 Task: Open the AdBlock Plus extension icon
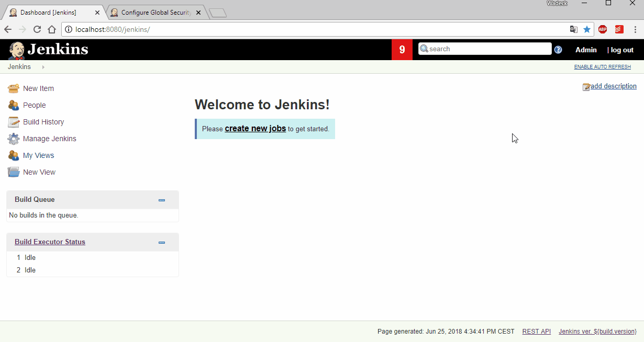pos(603,29)
